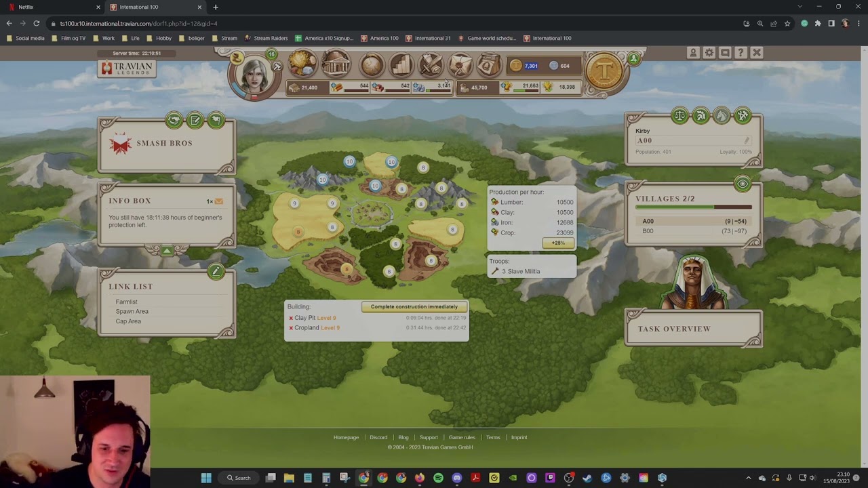The height and width of the screenshot is (488, 868).
Task: Open the Pharaoh advisor portrait above Task Overview
Action: (x=693, y=283)
